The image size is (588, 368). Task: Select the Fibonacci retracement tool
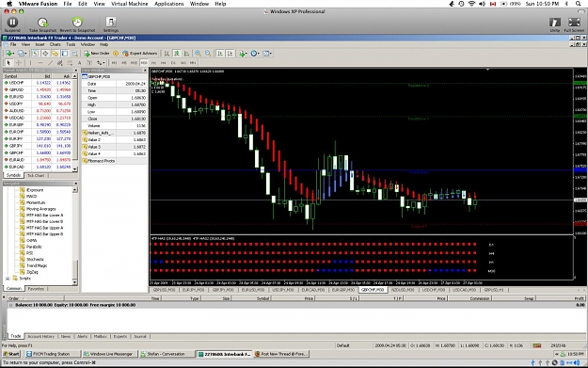[x=70, y=63]
